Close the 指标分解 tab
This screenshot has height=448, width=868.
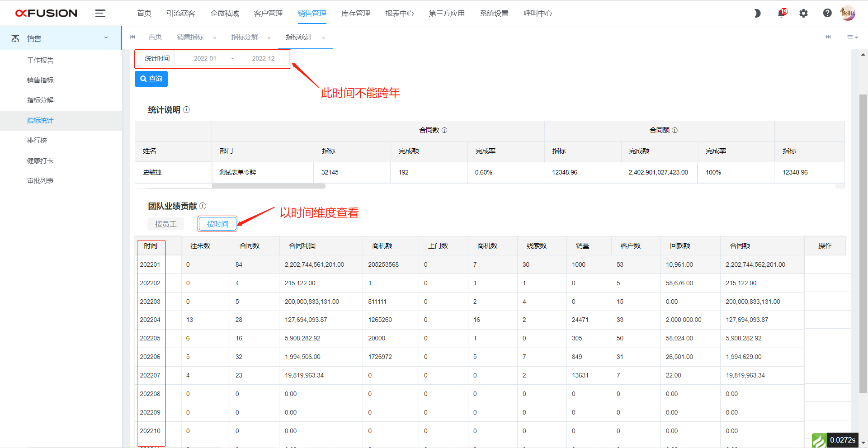pyautogui.click(x=269, y=38)
